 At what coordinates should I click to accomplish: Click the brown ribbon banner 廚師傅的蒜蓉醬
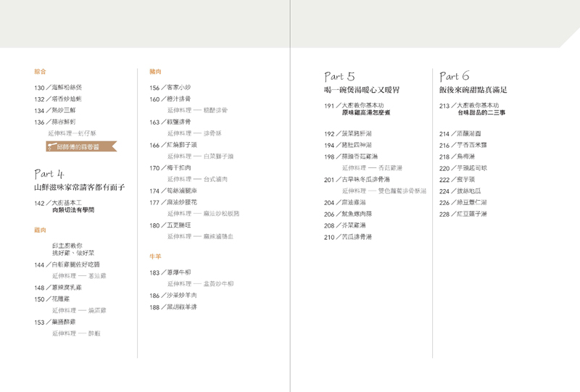pos(81,146)
